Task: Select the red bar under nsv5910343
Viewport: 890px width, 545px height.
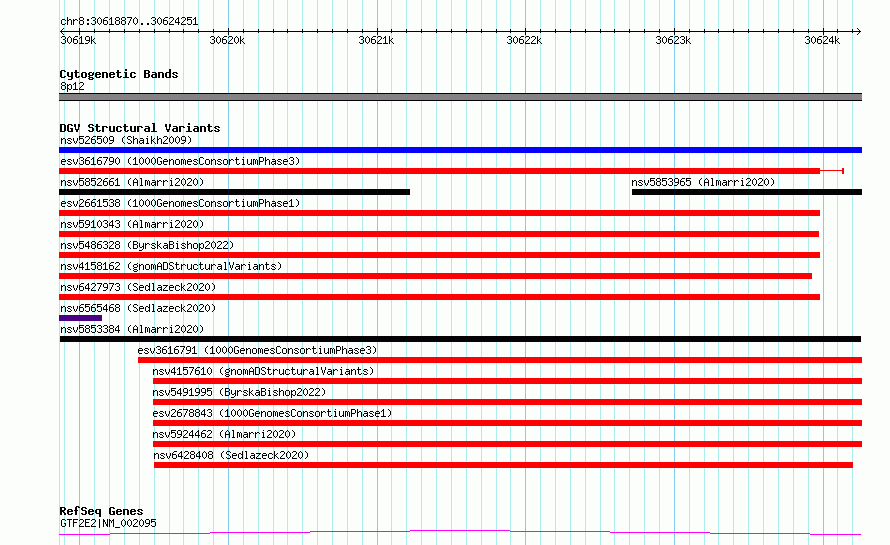Action: (x=439, y=234)
